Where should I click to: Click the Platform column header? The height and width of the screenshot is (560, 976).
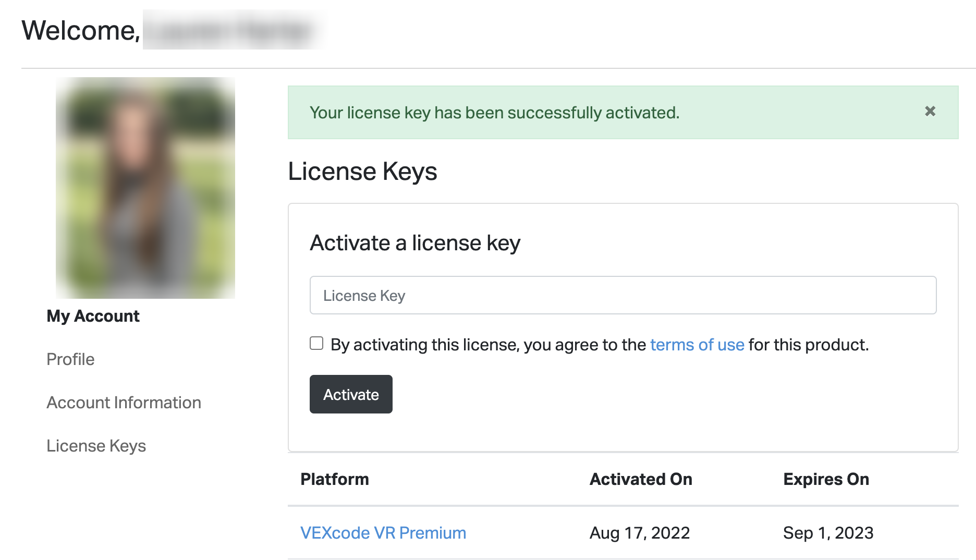tap(334, 479)
